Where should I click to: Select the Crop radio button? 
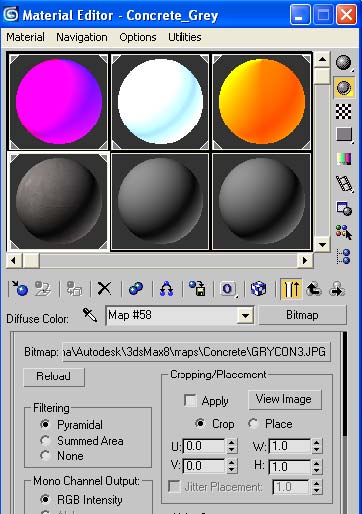point(200,423)
